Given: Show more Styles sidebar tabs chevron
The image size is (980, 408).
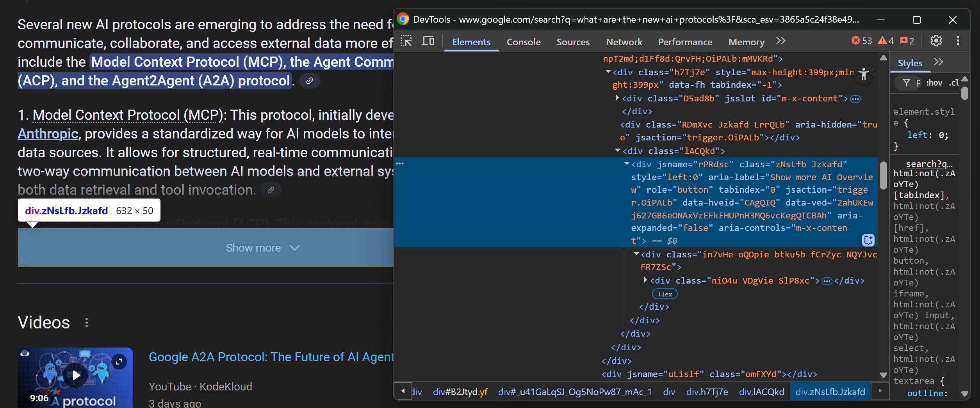Looking at the screenshot, I should (x=939, y=62).
